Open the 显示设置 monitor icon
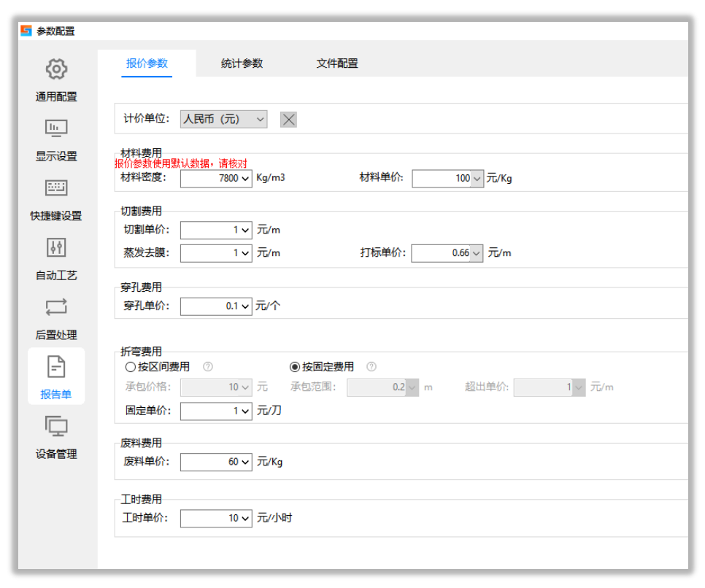This screenshot has width=705, height=588. pos(56,128)
